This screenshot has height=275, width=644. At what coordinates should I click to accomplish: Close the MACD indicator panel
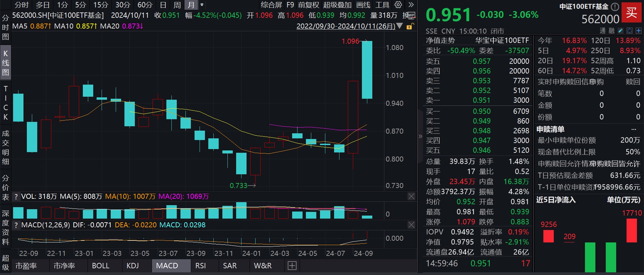tap(412, 225)
